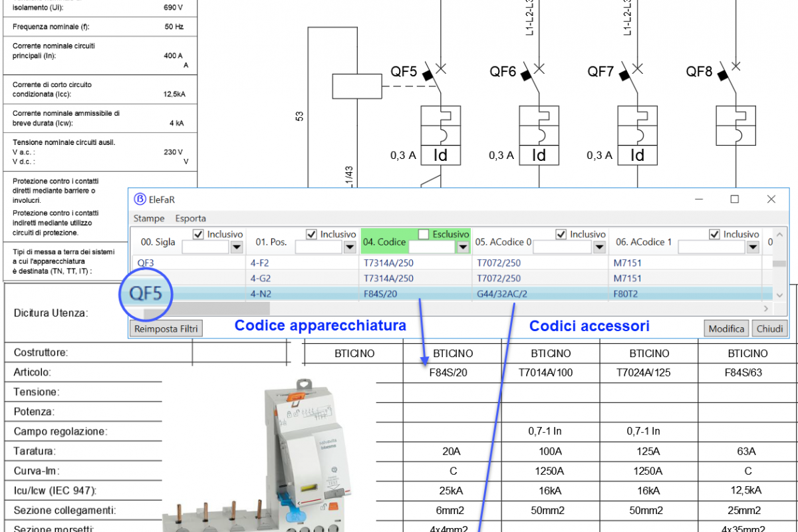Click the '4 kA' short-time current value
Screen dimensions: 798x532
tap(176, 123)
